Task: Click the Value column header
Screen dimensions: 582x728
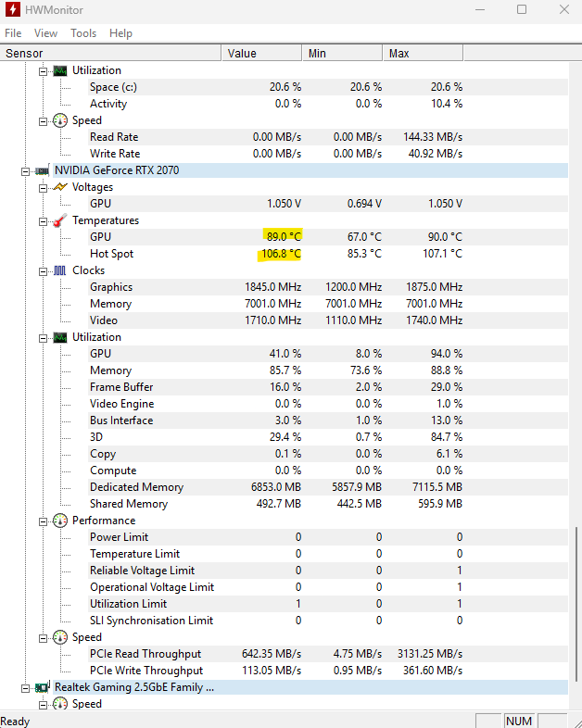Action: point(261,53)
